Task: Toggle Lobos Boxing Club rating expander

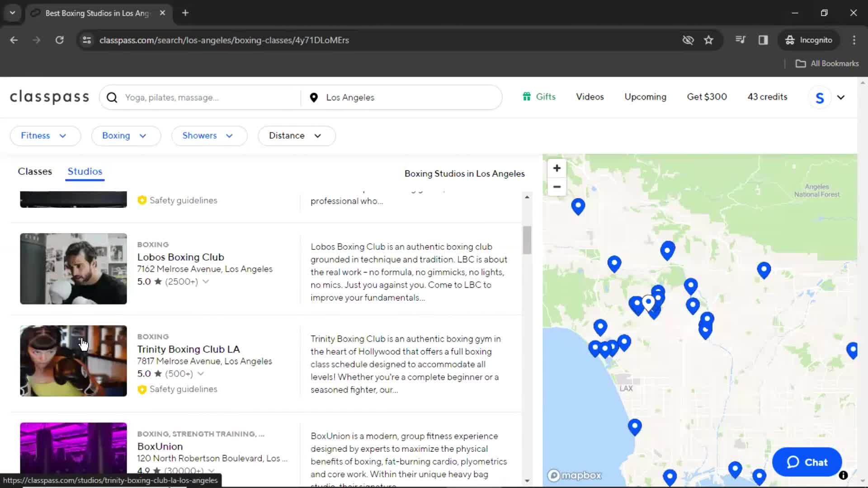Action: (x=206, y=281)
